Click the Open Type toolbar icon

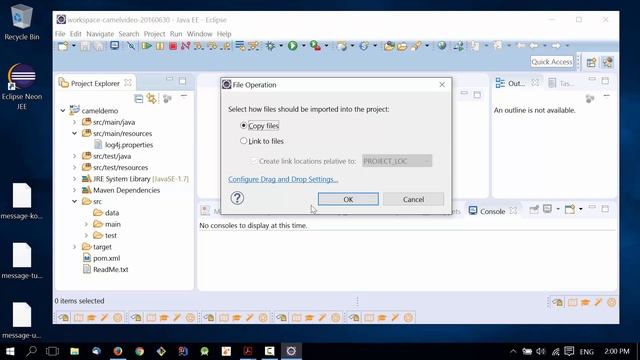[389, 46]
